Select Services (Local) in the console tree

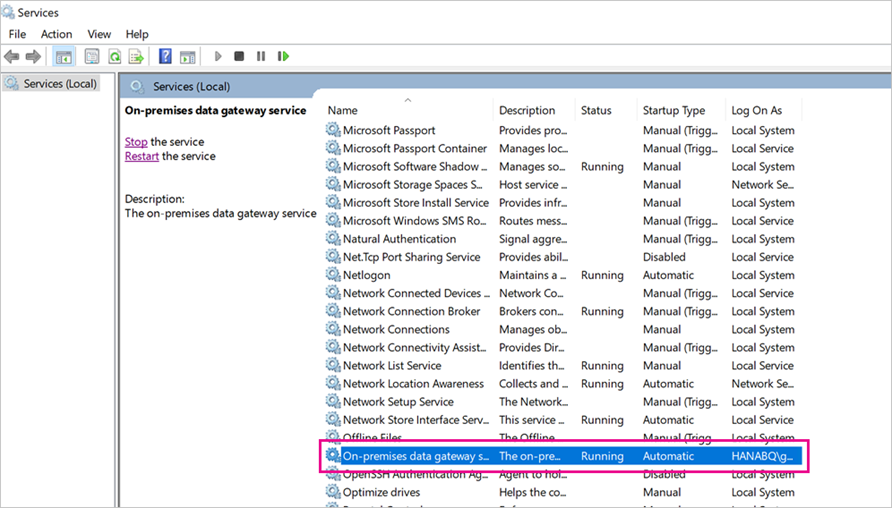60,84
